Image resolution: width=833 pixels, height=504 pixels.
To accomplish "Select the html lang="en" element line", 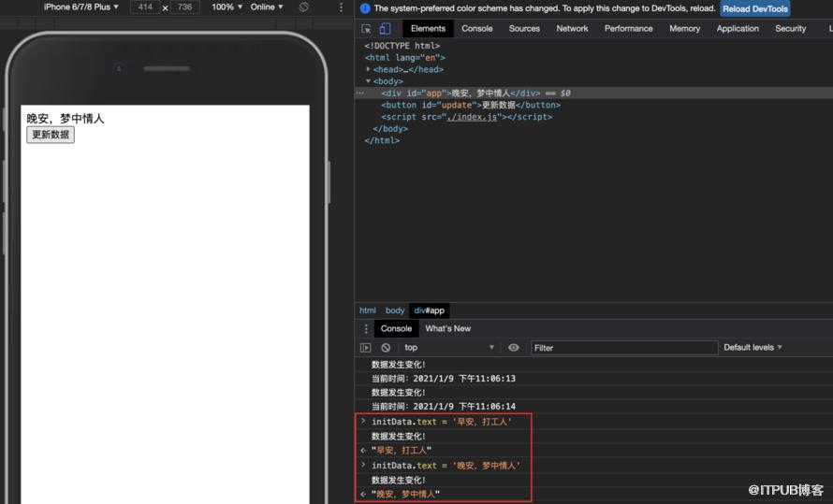I will point(405,57).
